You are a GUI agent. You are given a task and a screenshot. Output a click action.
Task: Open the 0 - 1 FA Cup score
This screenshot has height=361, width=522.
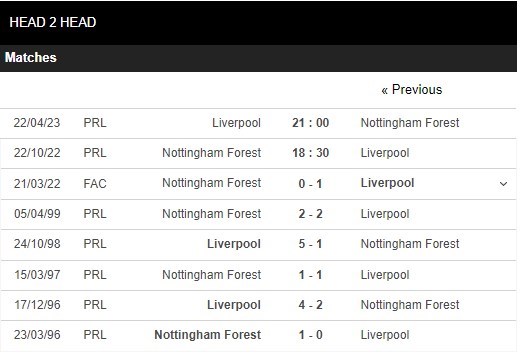coord(310,184)
